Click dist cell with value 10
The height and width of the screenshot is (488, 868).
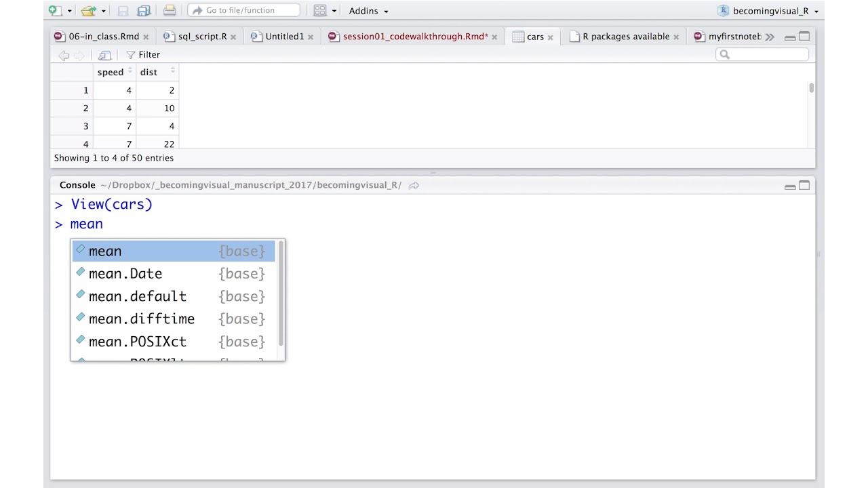tap(157, 108)
